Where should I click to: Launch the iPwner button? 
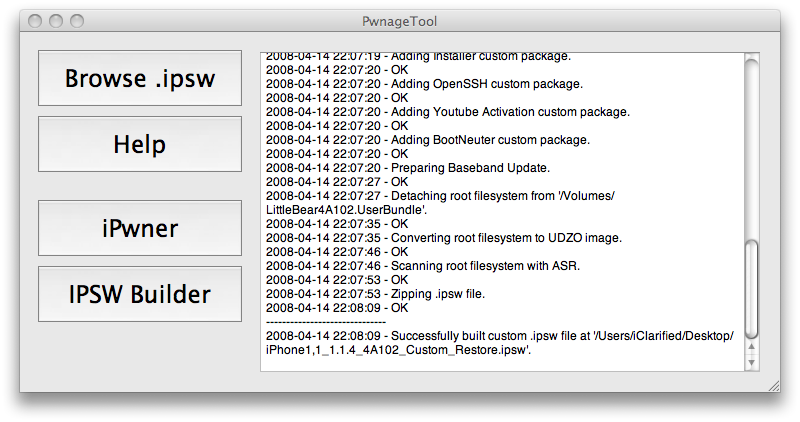140,228
